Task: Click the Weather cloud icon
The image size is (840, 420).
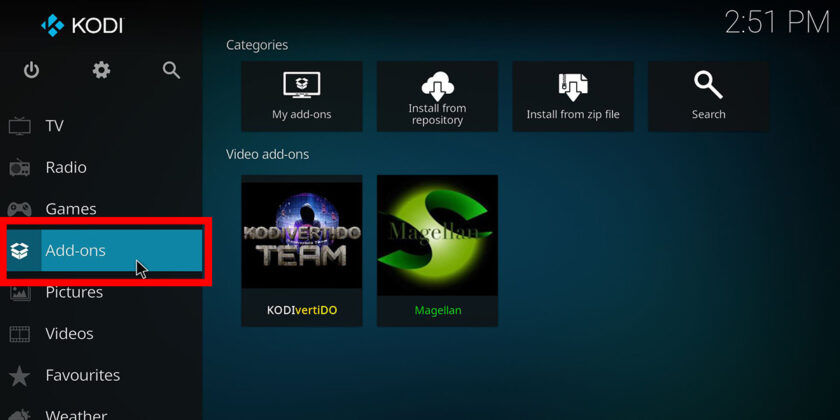Action: [20, 415]
